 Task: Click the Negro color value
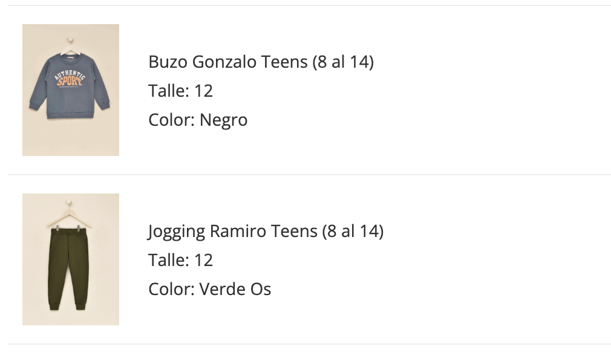223,120
